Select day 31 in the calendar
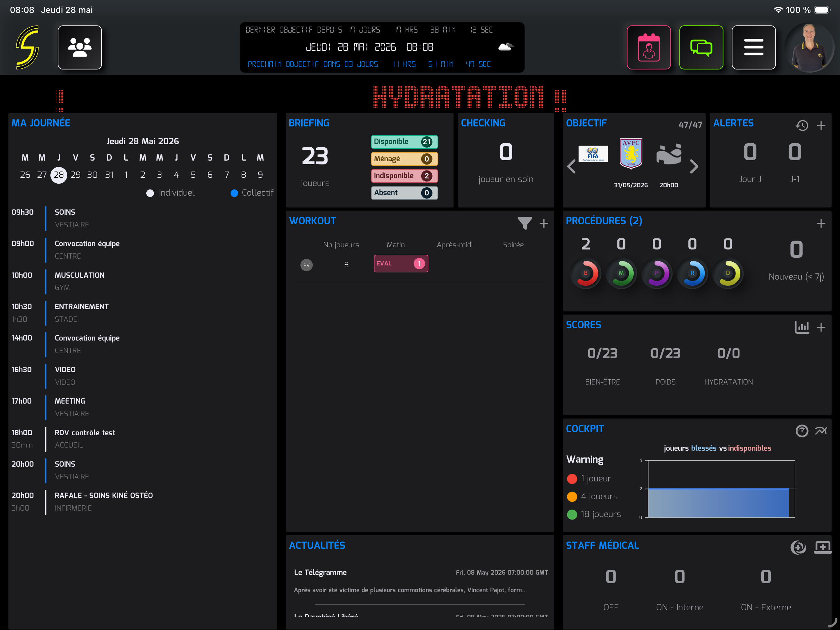 pos(109,175)
